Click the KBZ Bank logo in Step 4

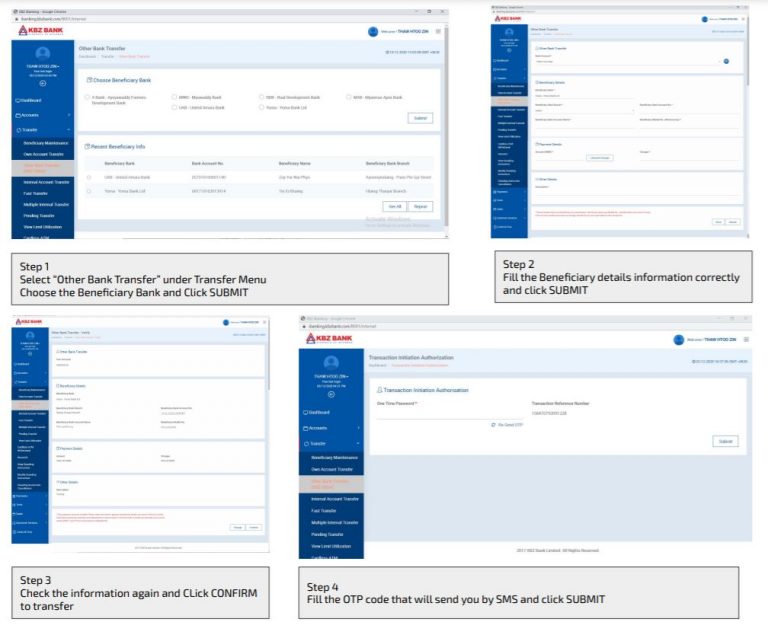pyautogui.click(x=332, y=341)
